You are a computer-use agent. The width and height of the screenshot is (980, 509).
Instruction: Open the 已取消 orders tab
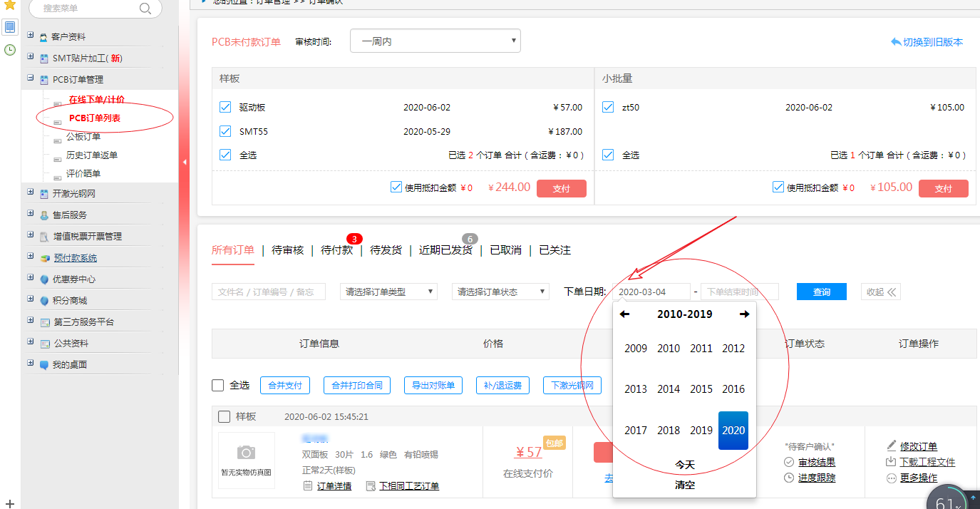click(505, 250)
